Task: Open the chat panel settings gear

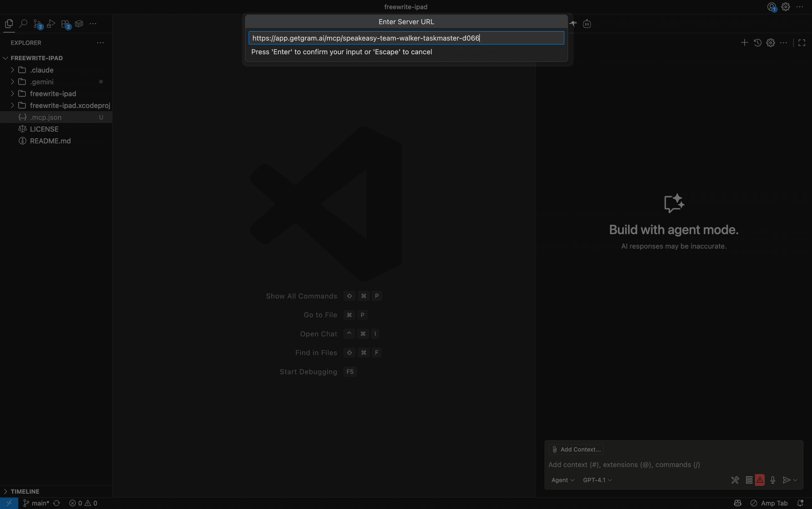Action: point(771,42)
